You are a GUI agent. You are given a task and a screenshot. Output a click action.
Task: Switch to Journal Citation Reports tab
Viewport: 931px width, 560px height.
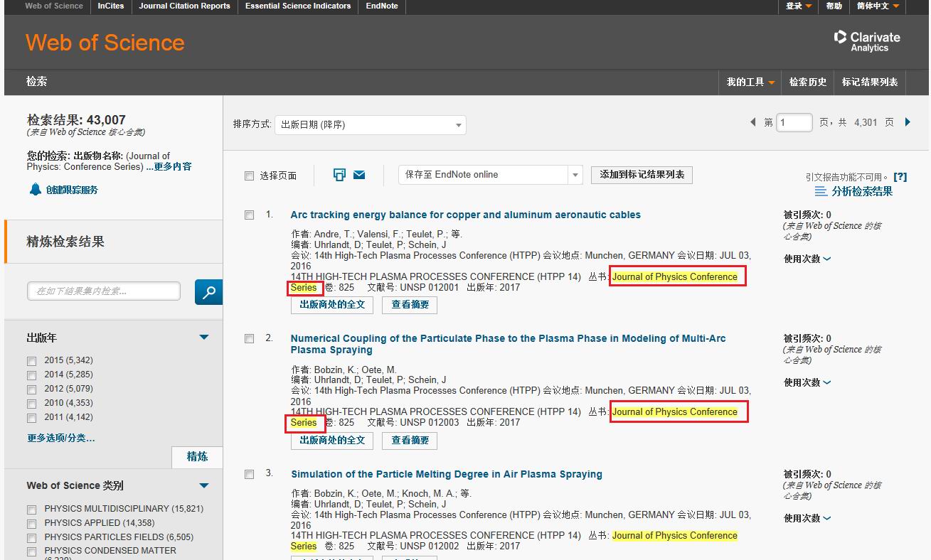point(184,6)
